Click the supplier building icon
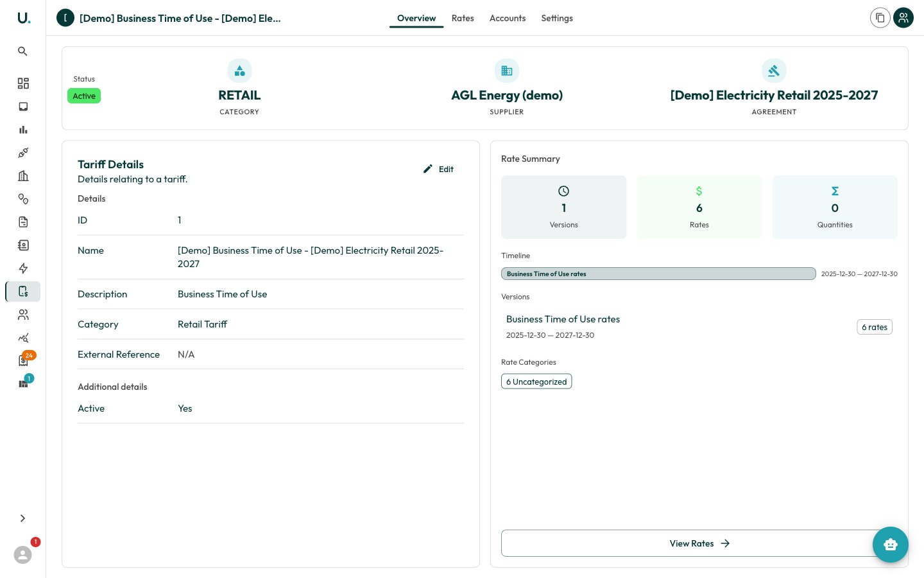Screen dimensions: 924x578 point(507,71)
